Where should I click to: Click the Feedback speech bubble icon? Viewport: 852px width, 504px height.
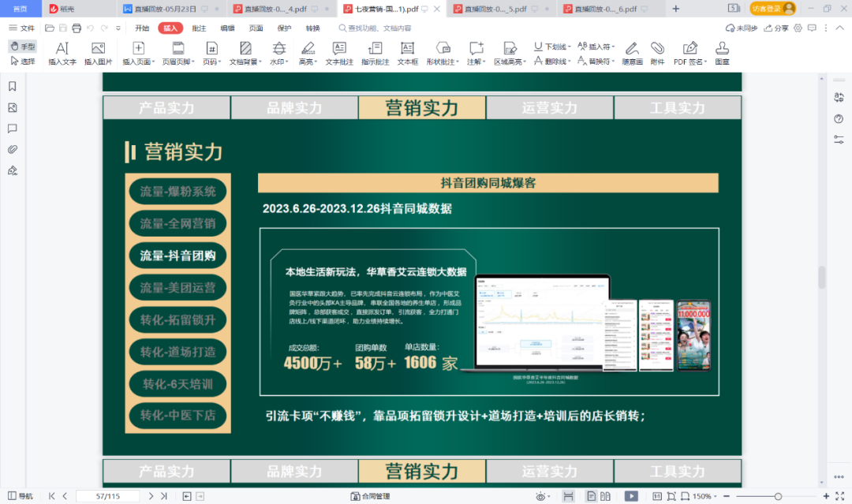pyautogui.click(x=812, y=28)
